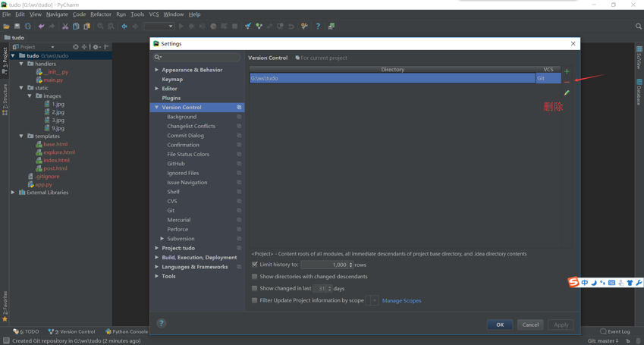
Task: Open Settings via wrench toolbar icon
Action: tap(304, 27)
